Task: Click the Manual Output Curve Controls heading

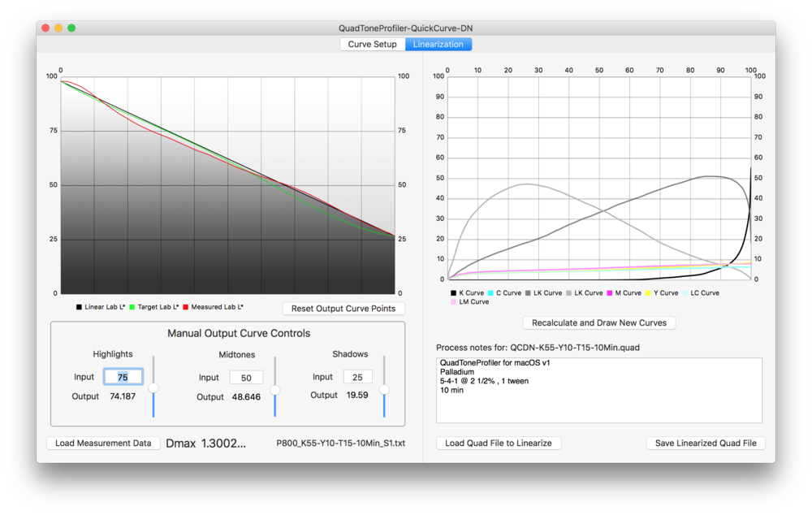Action: pos(239,333)
